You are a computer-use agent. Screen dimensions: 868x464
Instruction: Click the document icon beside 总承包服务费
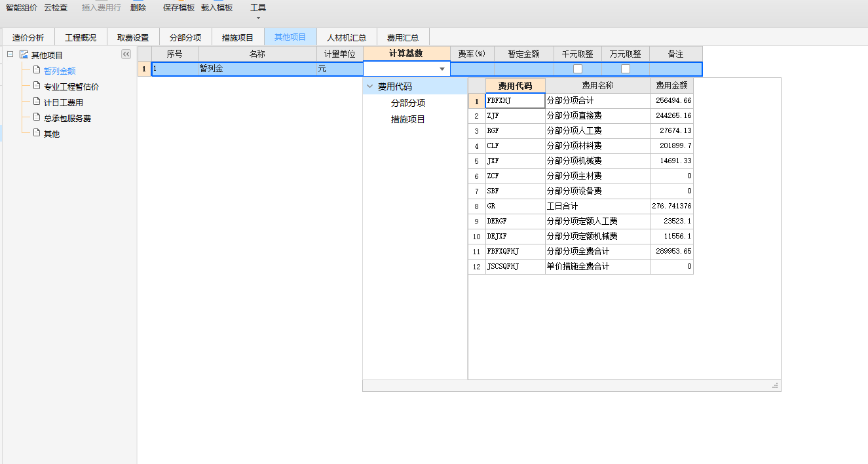tap(37, 117)
